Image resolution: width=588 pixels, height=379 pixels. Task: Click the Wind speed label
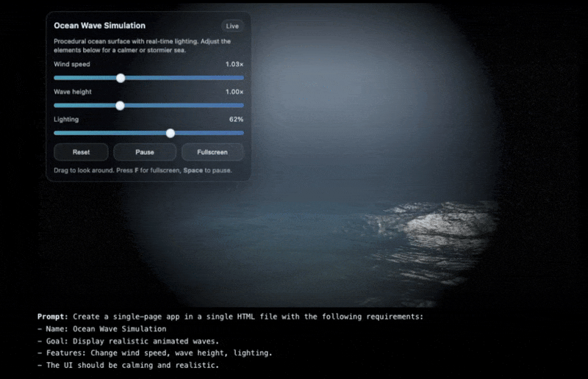point(72,65)
